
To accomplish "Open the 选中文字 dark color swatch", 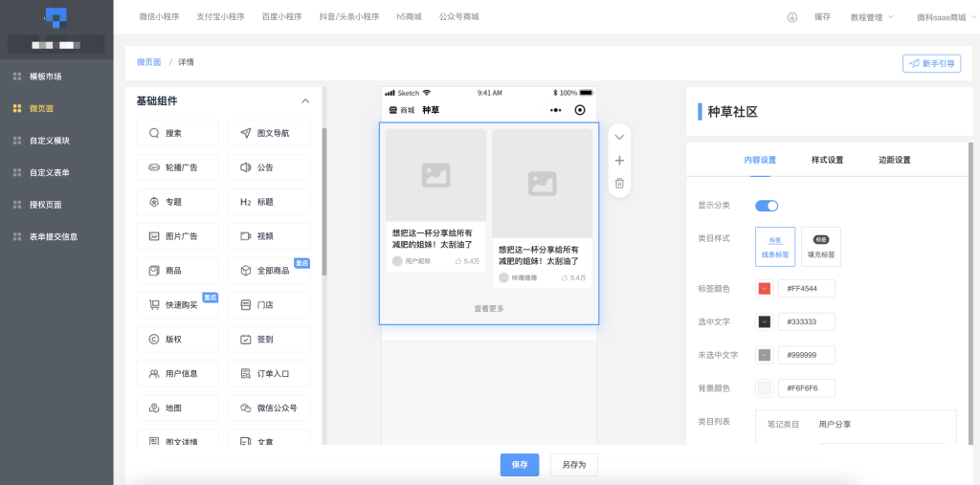I will point(765,321).
